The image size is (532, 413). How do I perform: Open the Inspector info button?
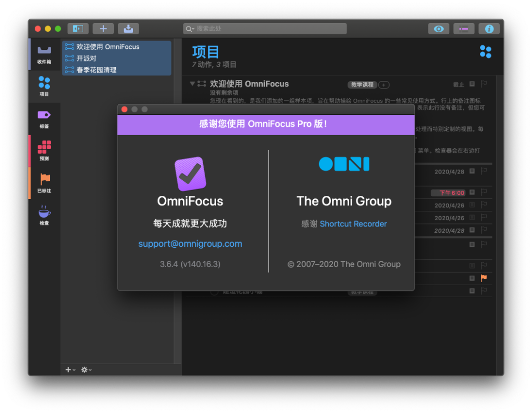click(488, 29)
